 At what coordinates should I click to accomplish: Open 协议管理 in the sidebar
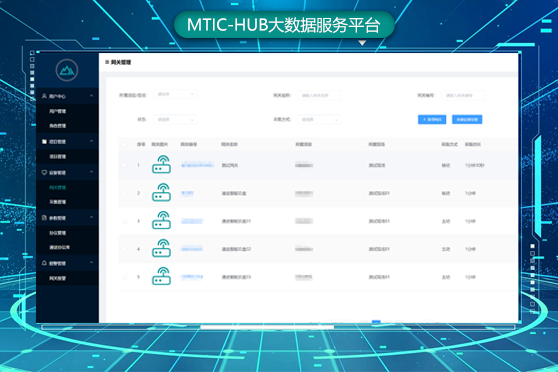coord(58,233)
